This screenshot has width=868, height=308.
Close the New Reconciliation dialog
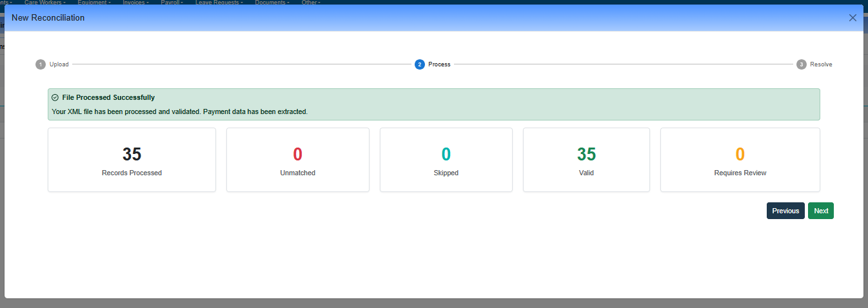(853, 18)
